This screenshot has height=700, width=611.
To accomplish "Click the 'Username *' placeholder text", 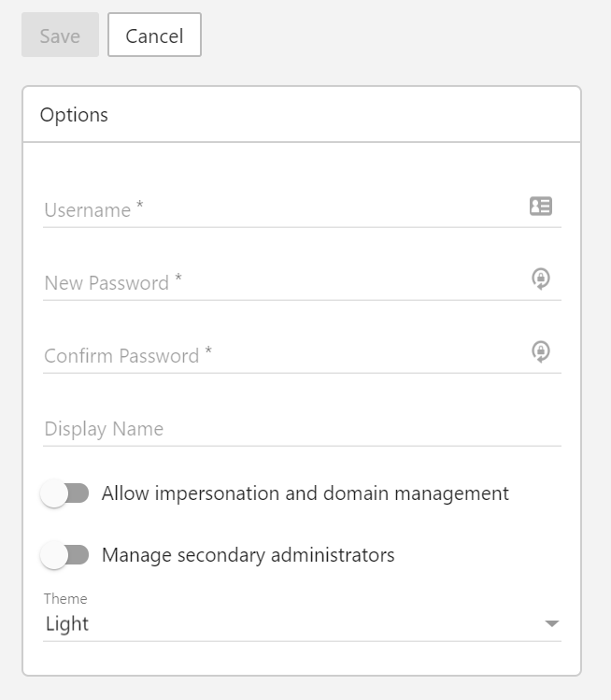I will [x=93, y=210].
